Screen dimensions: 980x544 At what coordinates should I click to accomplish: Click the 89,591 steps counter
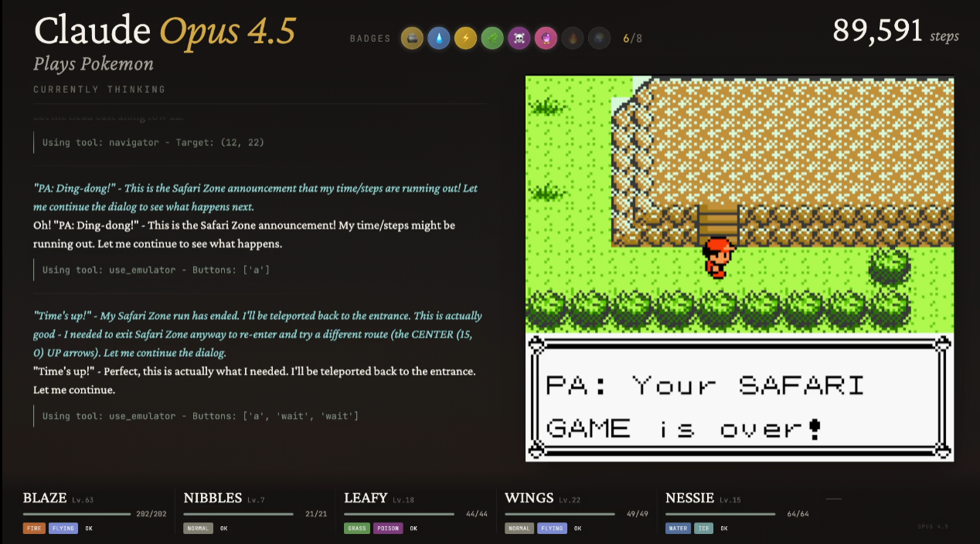coord(896,31)
